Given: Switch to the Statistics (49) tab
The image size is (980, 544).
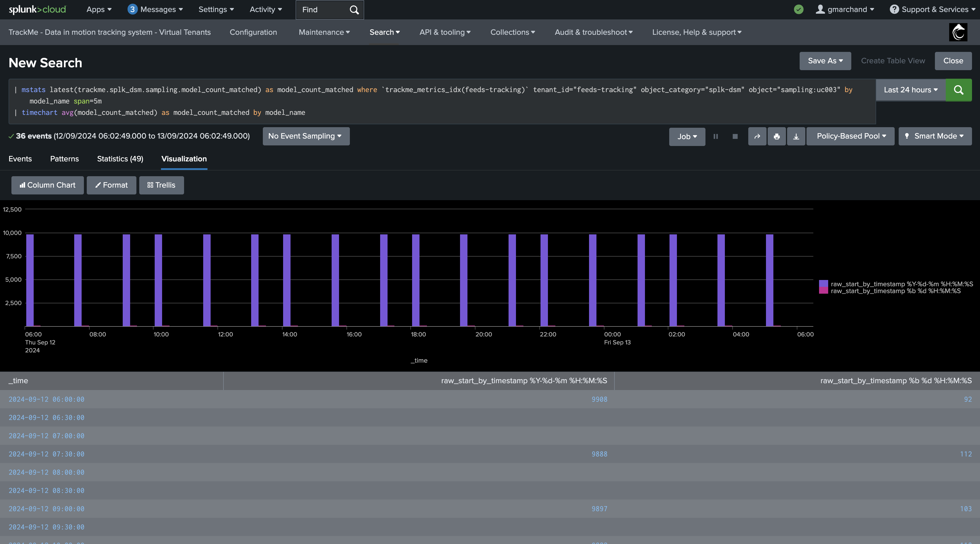Looking at the screenshot, I should tap(120, 159).
